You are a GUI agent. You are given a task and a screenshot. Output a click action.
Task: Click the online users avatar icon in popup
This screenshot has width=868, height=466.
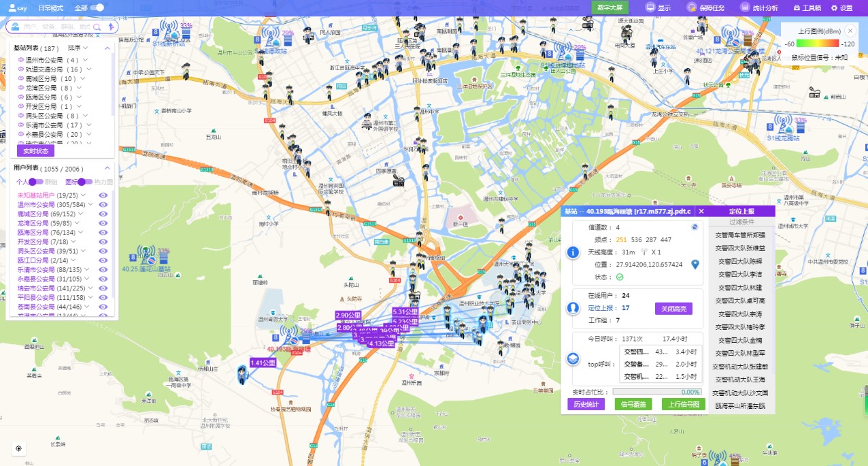[x=573, y=308]
